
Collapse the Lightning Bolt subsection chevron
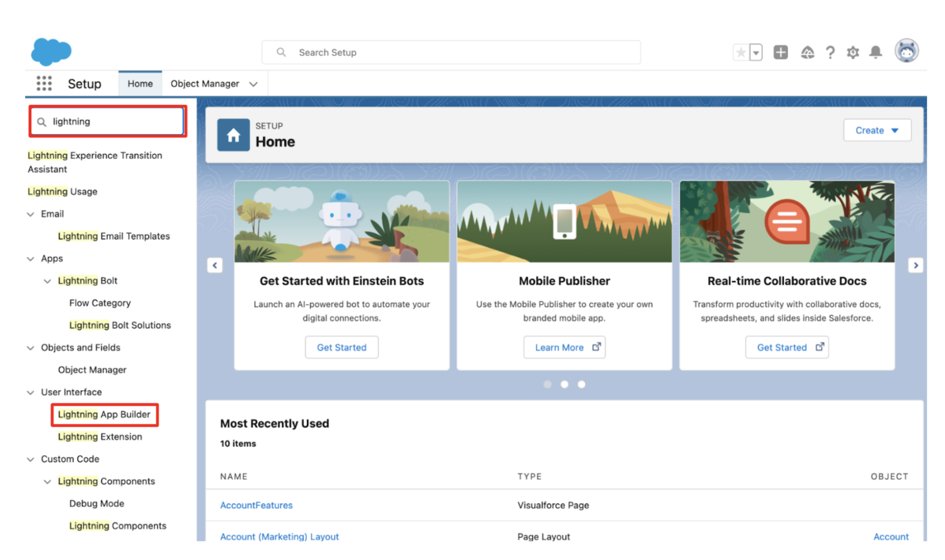[47, 281]
